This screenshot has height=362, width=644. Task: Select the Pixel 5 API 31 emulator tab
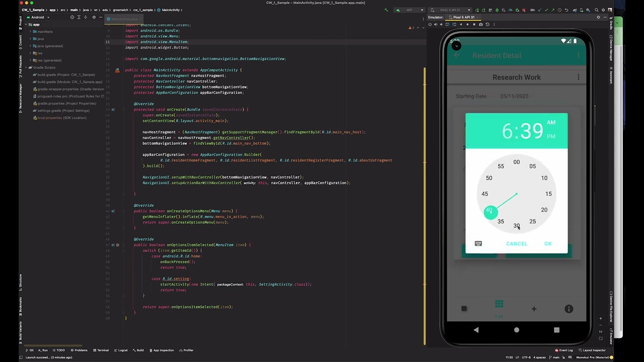pos(462,17)
